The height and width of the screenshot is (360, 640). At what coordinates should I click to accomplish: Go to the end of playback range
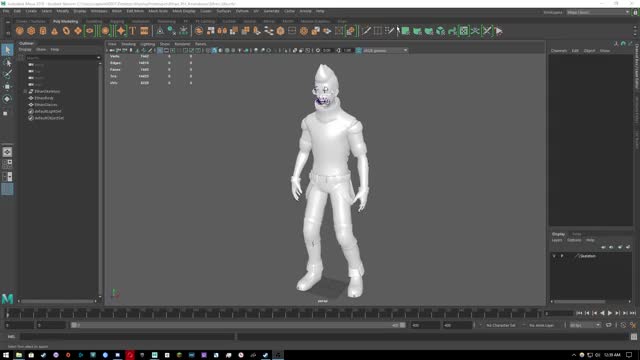[x=633, y=313]
